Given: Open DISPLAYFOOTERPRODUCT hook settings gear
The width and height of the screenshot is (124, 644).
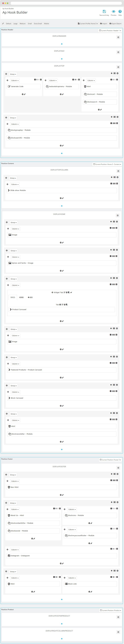Looking at the screenshot, I should [x=118, y=617].
